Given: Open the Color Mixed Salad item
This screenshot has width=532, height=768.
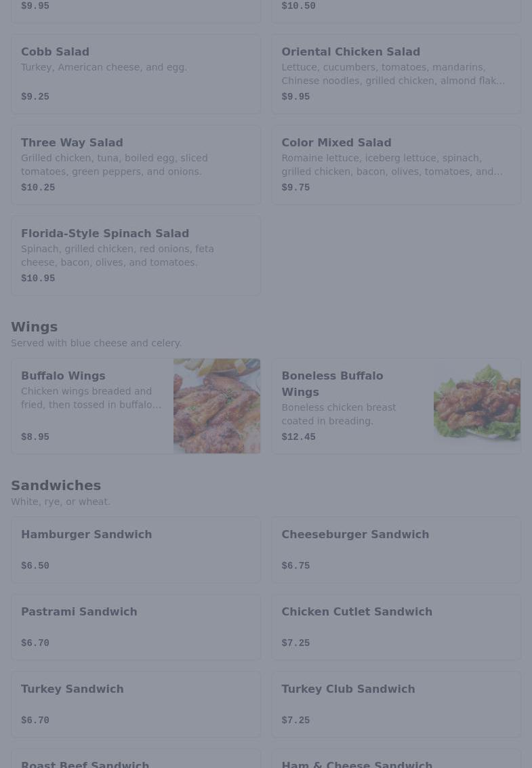Looking at the screenshot, I should click(x=396, y=165).
